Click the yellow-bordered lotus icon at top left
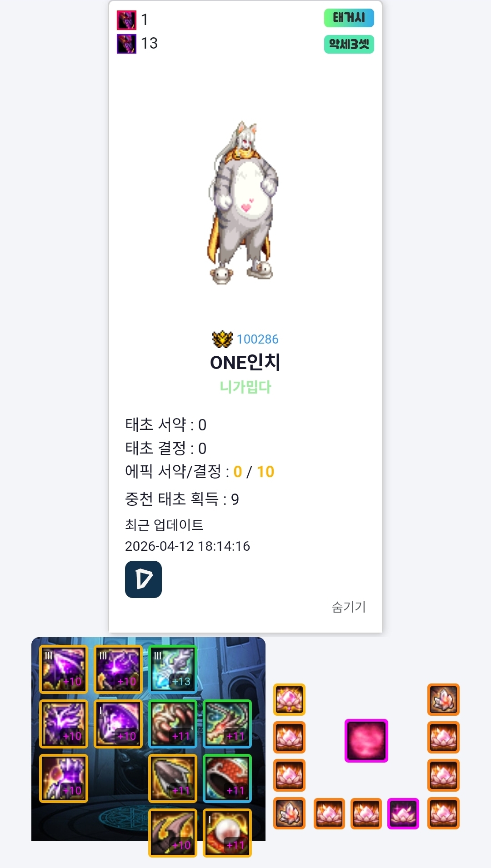Viewport: 491px width, 868px height. (289, 699)
